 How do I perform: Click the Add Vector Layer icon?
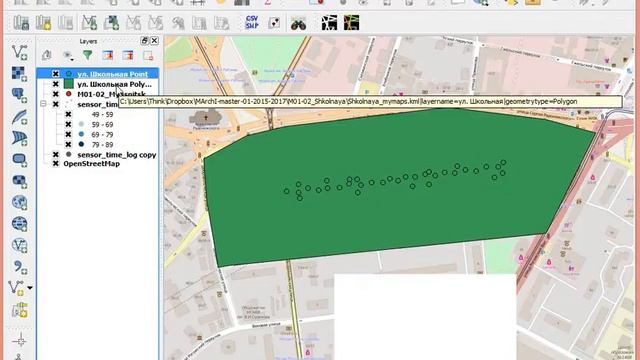pos(19,52)
